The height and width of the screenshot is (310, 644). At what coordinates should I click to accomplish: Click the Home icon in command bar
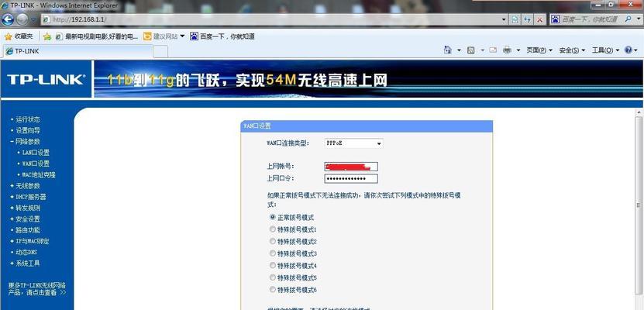tap(448, 50)
